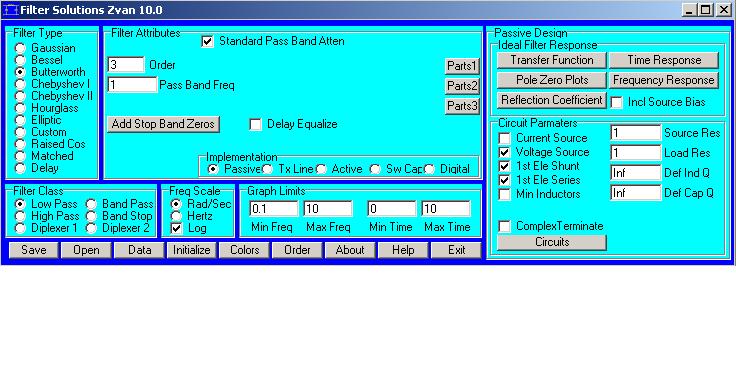Select the Butterworth filter type
Viewport: 736px width, 384px height.
20,72
